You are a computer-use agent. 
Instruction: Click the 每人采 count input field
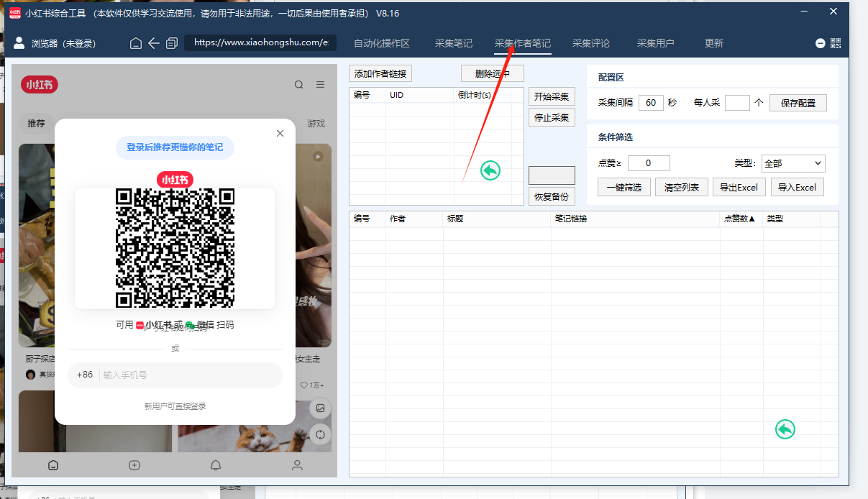(737, 103)
